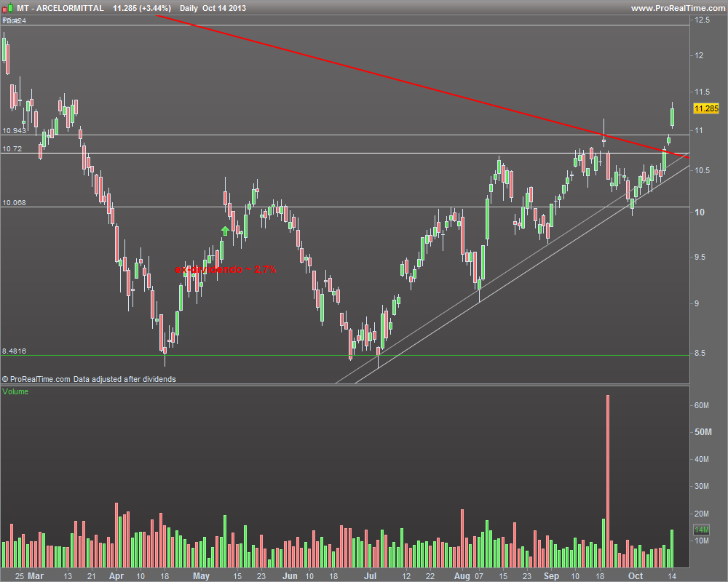Click the green up arrow marker on chart
The width and height of the screenshot is (728, 582).
pos(225,231)
